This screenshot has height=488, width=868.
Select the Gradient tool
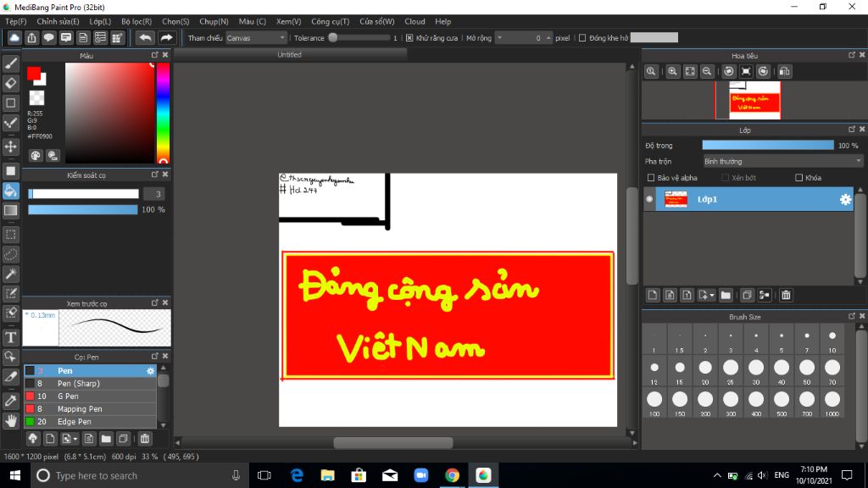click(x=10, y=210)
